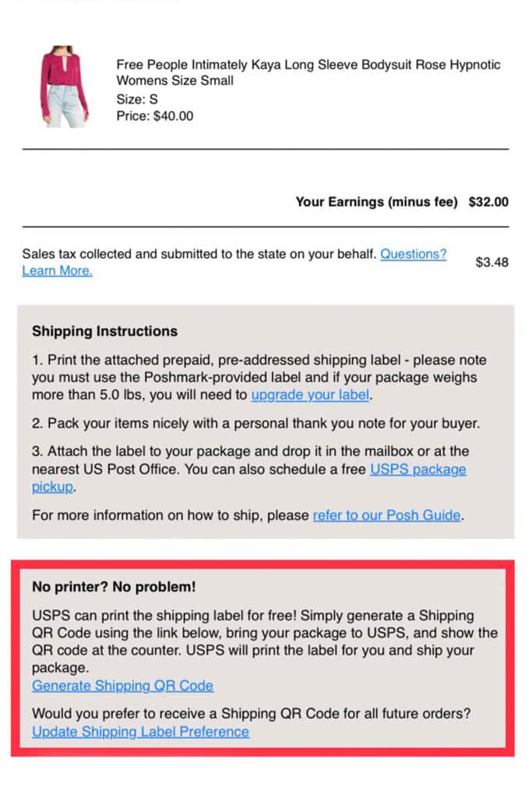Click the Price: $40.00 line
532x798 pixels.
coord(155,115)
